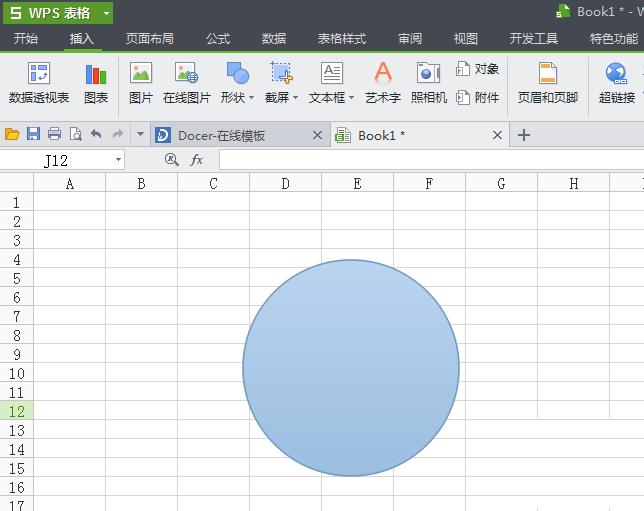Screen dimensions: 644x511
Task: Click the save icon in quick toolbar
Action: coord(33,134)
